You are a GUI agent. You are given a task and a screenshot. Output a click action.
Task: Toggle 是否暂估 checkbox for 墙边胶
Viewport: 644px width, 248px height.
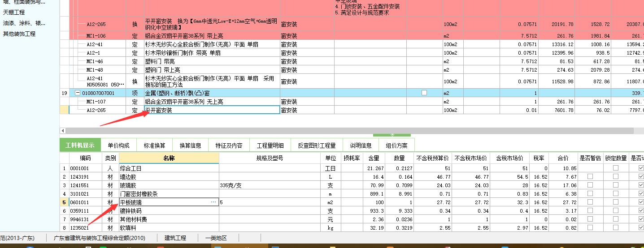(x=590, y=177)
